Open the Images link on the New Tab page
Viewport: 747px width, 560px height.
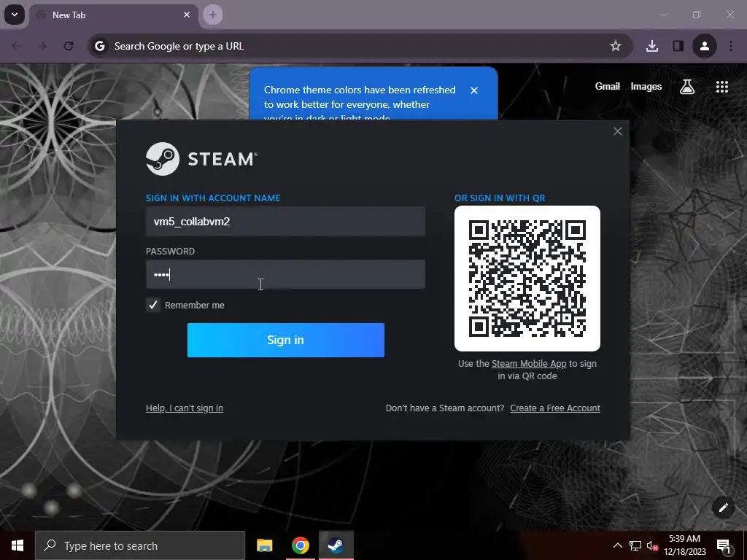point(646,86)
